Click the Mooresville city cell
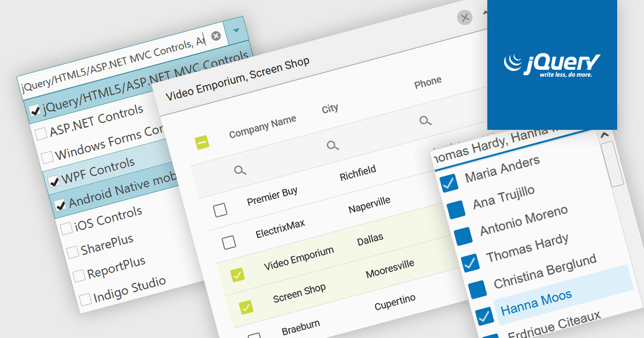The height and width of the screenshot is (338, 644). (x=390, y=269)
